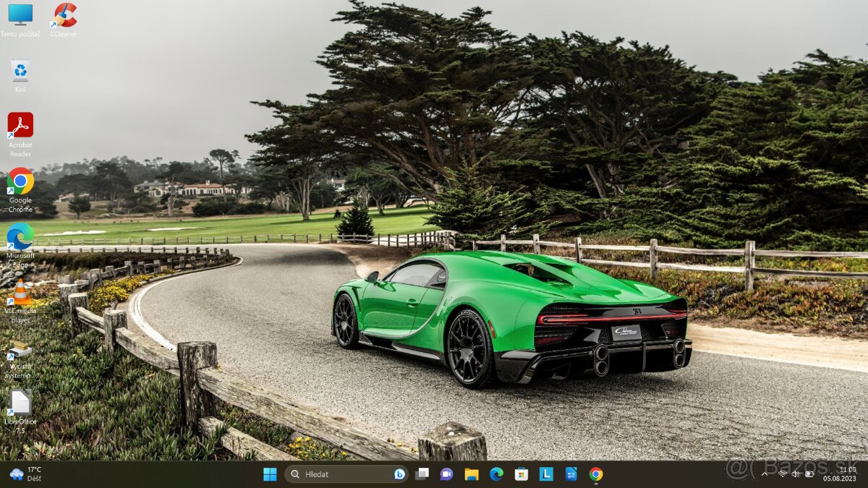Screen dimensions: 868x488
Task: Open LibreOffice Writer from the taskbar
Action: (571, 474)
